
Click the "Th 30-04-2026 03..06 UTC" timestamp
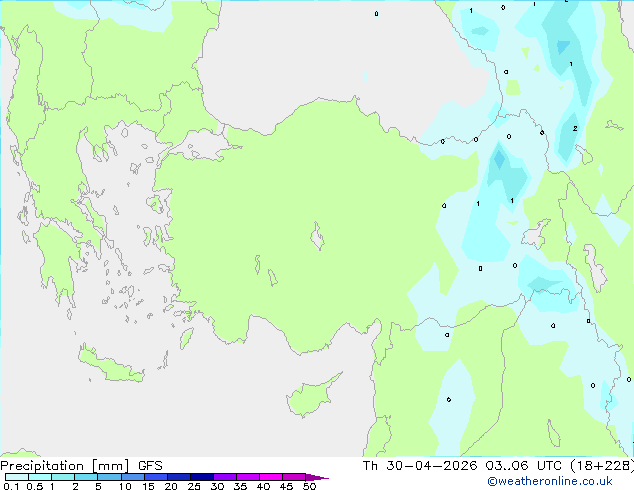[x=462, y=466]
